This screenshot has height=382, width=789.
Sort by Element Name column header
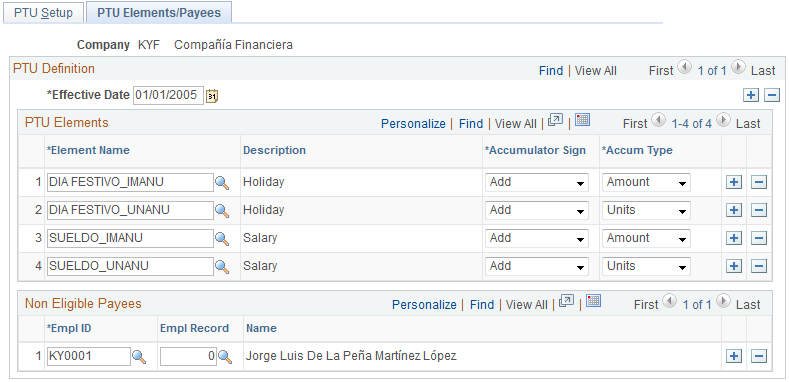click(88, 150)
